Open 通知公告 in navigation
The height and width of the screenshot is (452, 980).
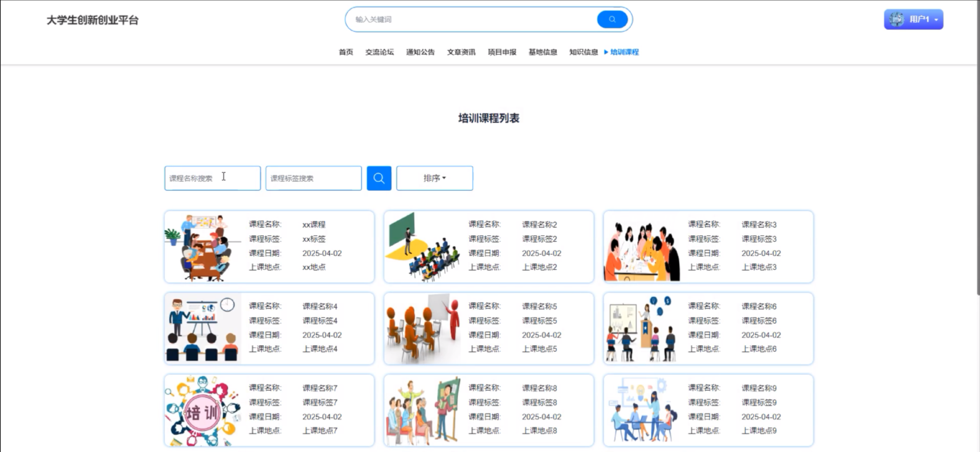point(420,52)
